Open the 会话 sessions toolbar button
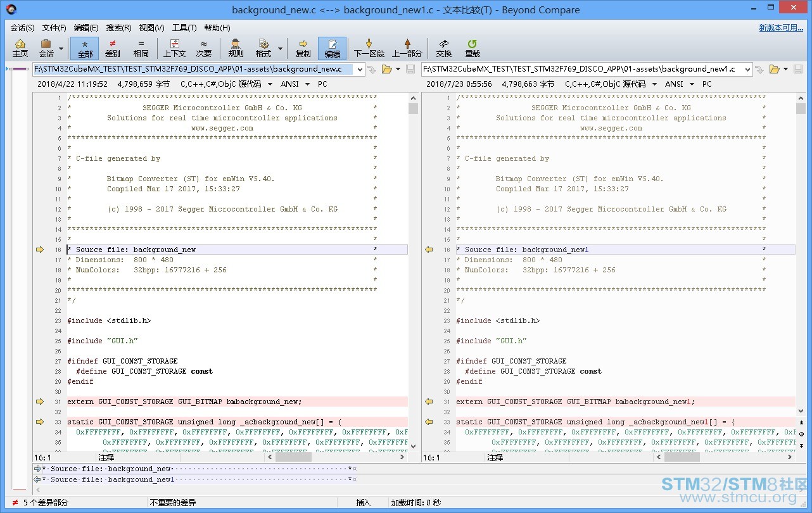This screenshot has width=812, height=513. [46, 48]
